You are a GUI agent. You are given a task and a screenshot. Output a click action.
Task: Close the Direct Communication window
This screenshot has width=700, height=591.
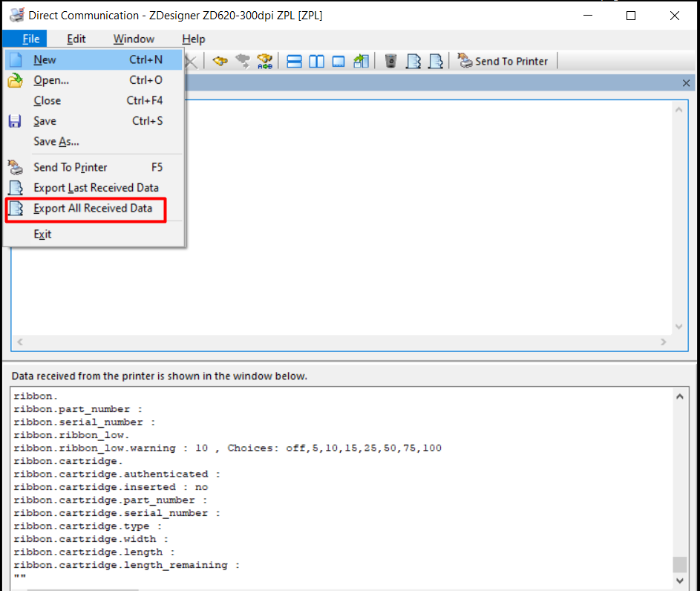point(675,16)
